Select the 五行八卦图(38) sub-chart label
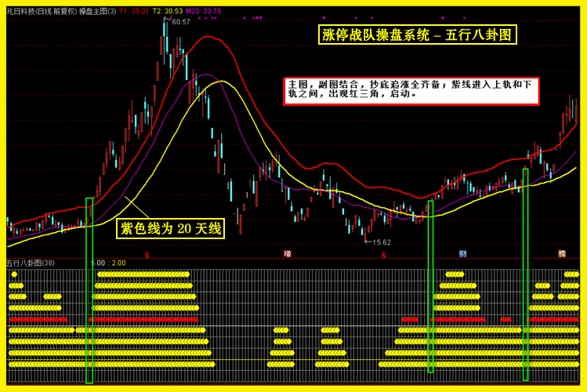 (31, 263)
